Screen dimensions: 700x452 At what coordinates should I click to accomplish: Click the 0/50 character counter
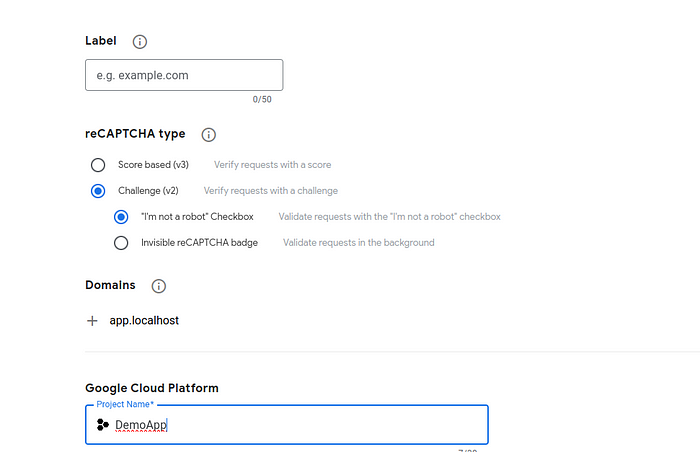262,99
